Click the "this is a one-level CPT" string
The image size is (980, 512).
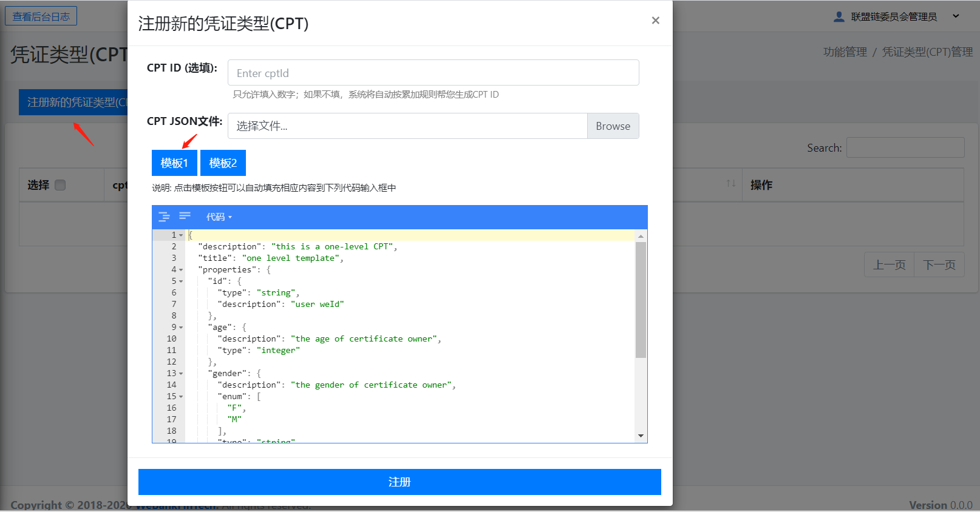click(332, 247)
